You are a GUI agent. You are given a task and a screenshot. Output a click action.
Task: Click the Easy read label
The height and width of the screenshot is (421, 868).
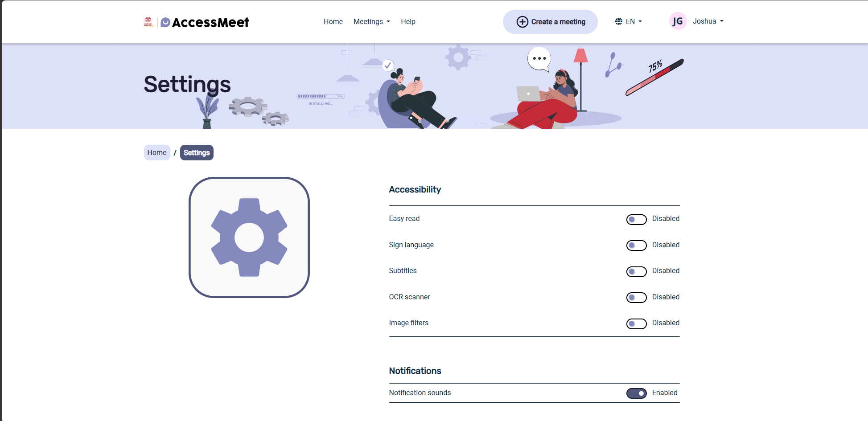[404, 218]
